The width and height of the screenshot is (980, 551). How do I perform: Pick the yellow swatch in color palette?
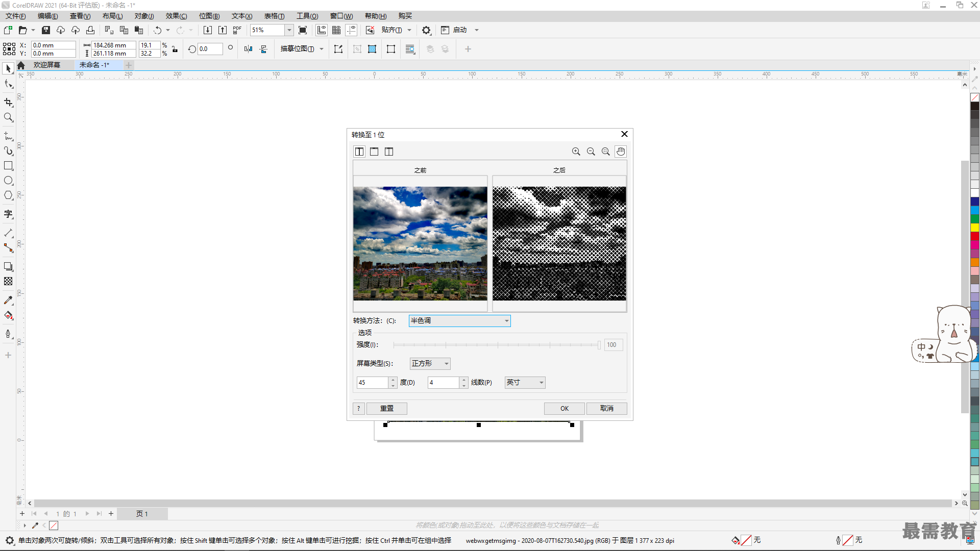tap(974, 227)
